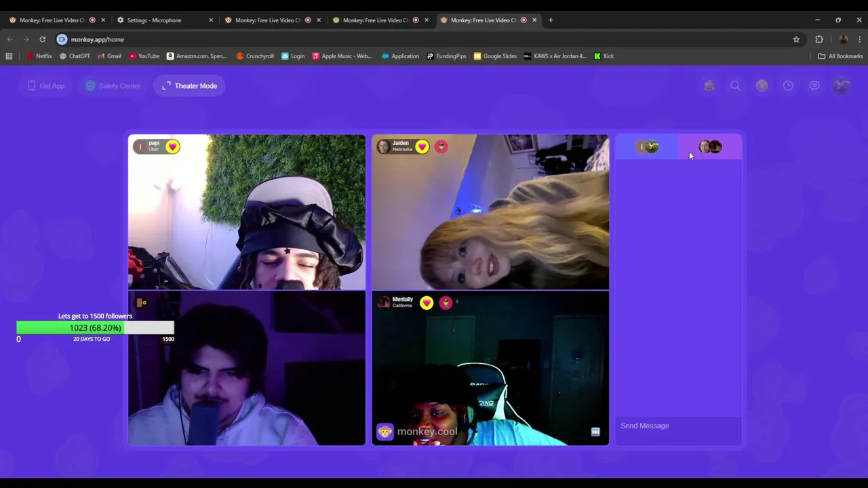868x488 pixels.
Task: Send a heart to Jaiden
Action: click(x=422, y=146)
